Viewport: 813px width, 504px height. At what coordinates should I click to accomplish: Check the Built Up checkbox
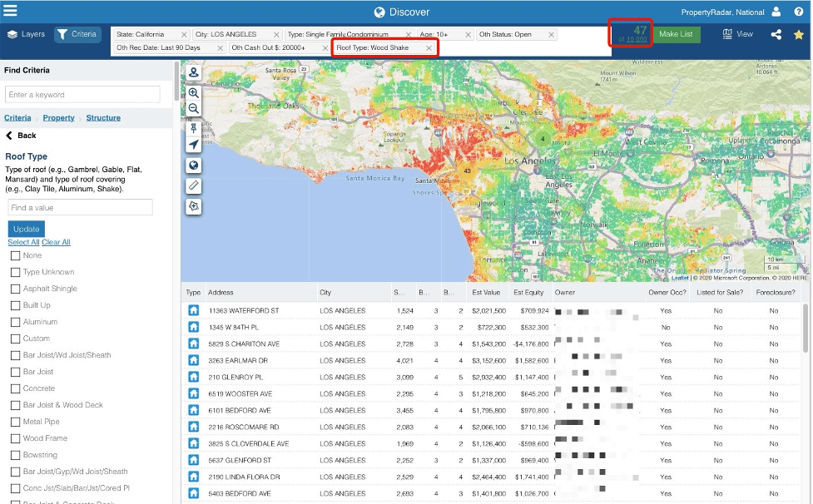point(16,305)
